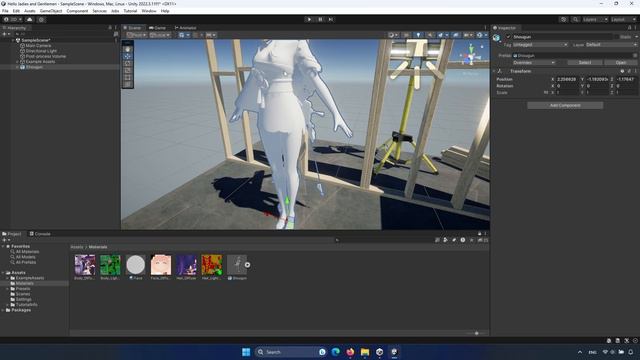This screenshot has width=640, height=360.
Task: Toggle the GameObject active checkbox
Action: tap(508, 37)
